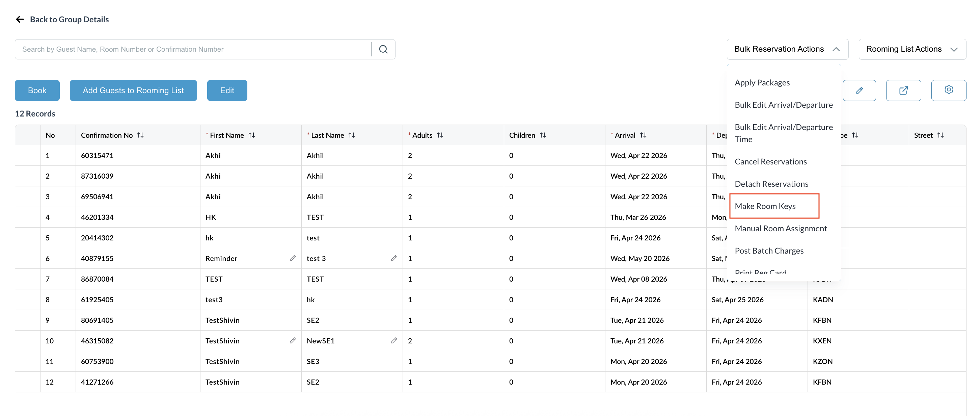Viewport: 980px width, 416px height.
Task: Click arrival date Wed, Apr 08 2026
Action: (x=639, y=279)
